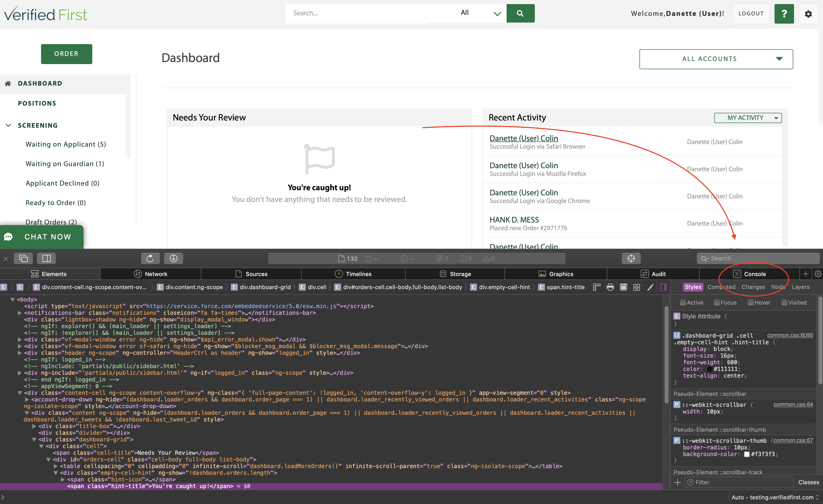The width and height of the screenshot is (823, 504).
Task: Click the #111111 color swatch
Action: (709, 369)
